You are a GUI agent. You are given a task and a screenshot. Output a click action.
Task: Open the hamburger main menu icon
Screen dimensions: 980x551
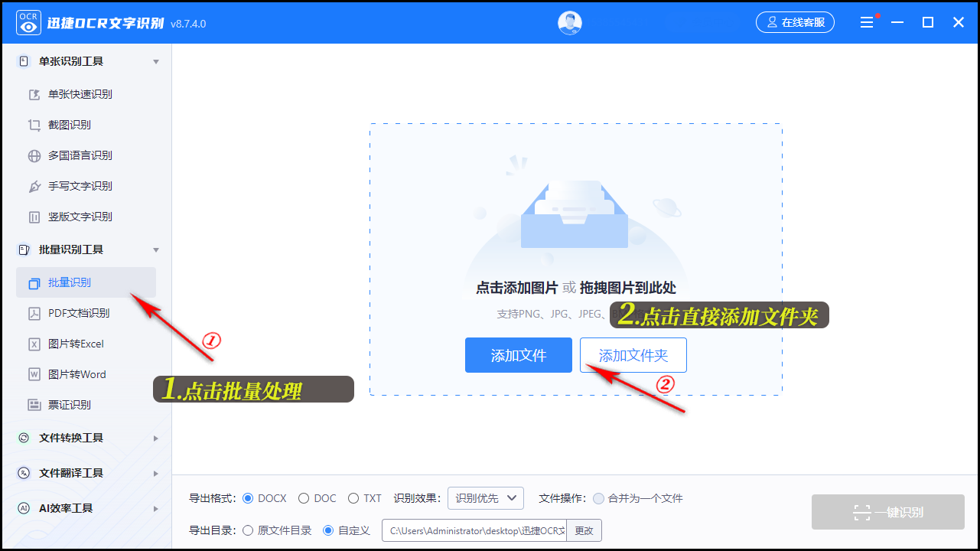[867, 23]
